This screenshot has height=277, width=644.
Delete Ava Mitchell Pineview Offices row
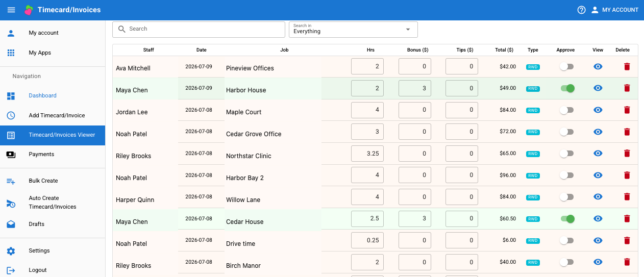tap(627, 66)
